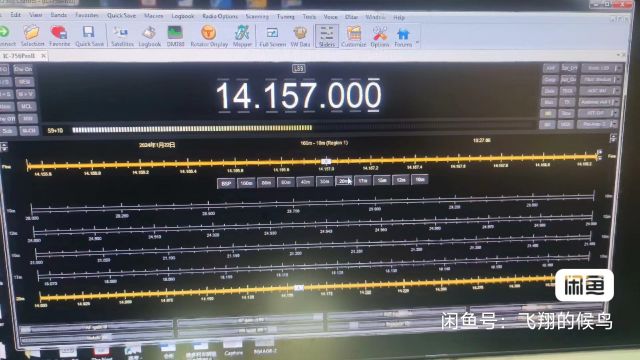Open the Rotator Display icon

coord(209,36)
